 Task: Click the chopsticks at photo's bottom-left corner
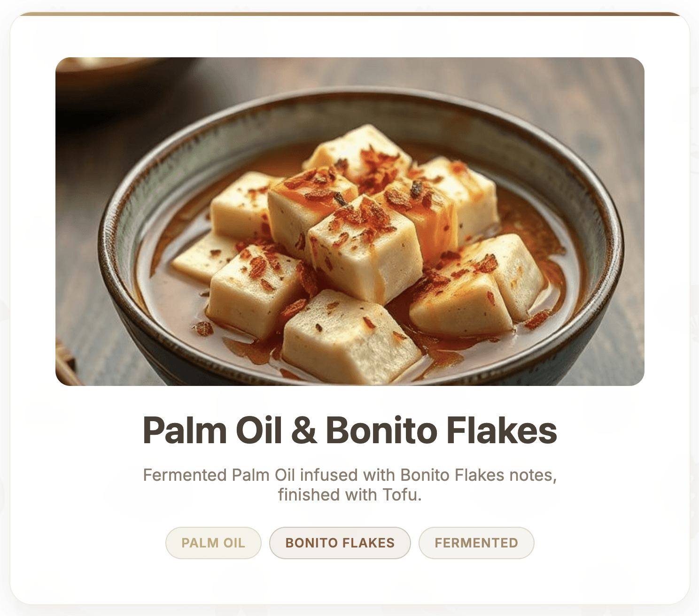click(66, 362)
